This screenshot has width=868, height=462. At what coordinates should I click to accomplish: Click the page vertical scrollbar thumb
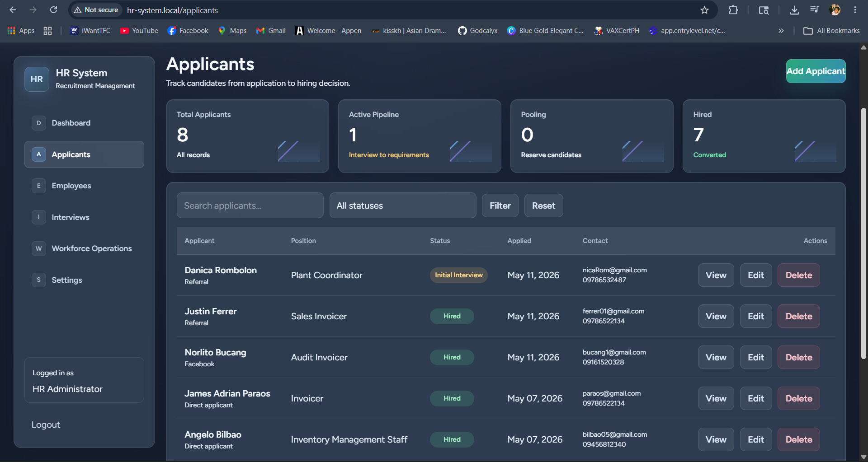click(x=863, y=233)
